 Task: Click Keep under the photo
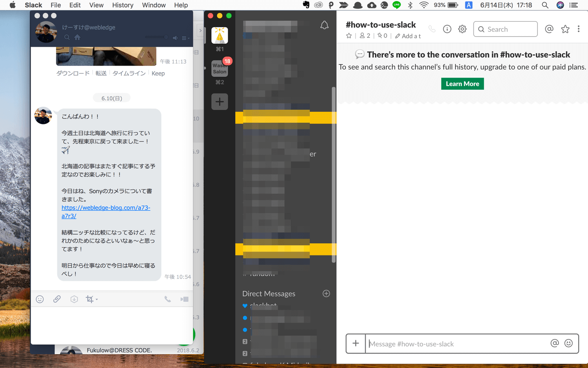click(x=158, y=73)
